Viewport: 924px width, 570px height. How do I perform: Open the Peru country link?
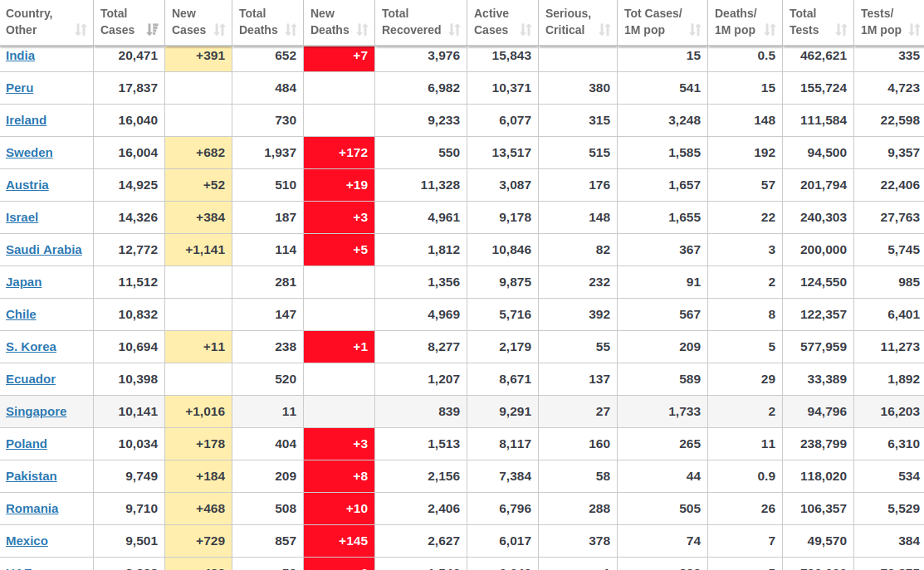[x=19, y=88]
